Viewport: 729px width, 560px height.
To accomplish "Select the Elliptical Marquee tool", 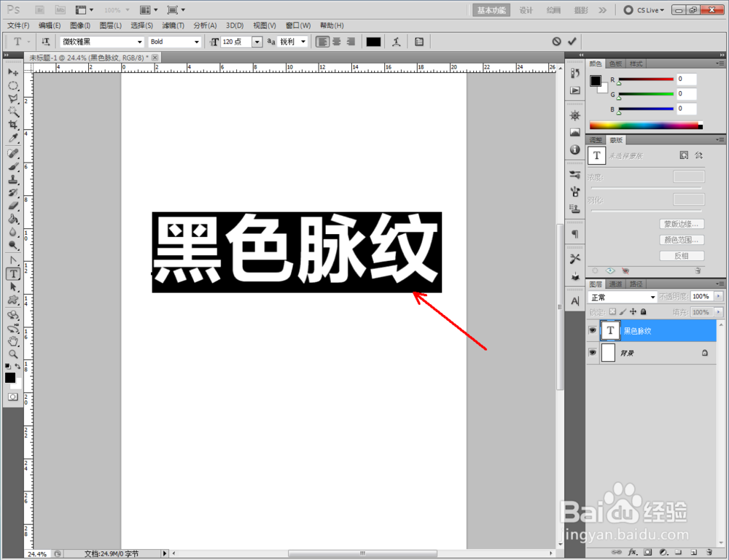I will [13, 85].
